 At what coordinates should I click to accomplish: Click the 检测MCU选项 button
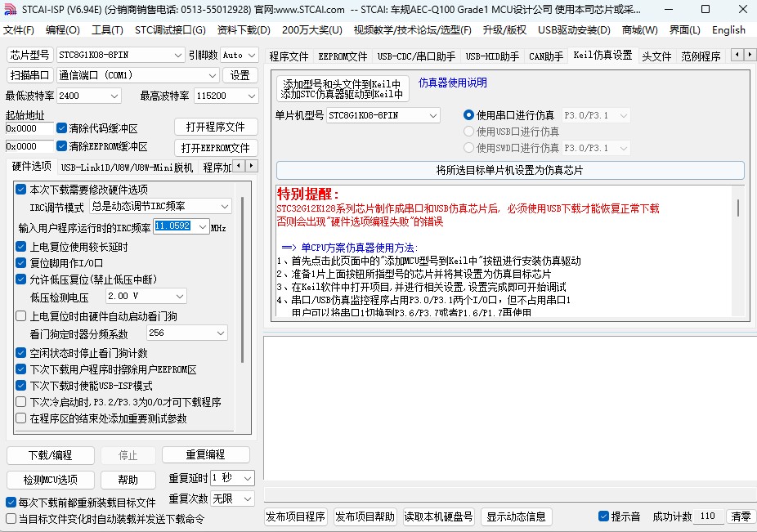click(x=50, y=480)
